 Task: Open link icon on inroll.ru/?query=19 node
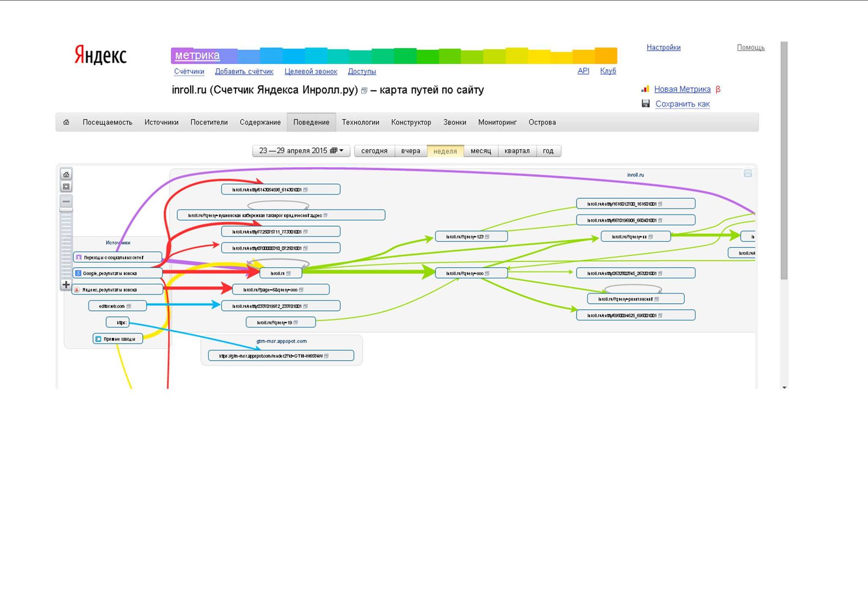[296, 323]
